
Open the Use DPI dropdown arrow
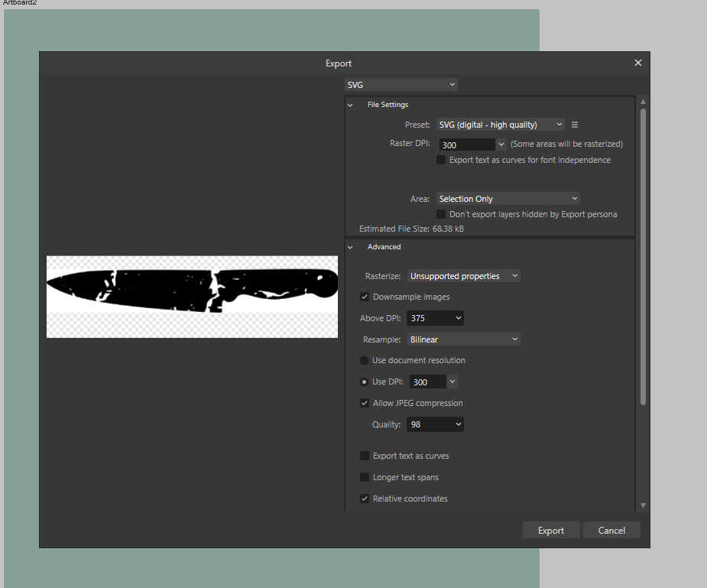pos(452,382)
